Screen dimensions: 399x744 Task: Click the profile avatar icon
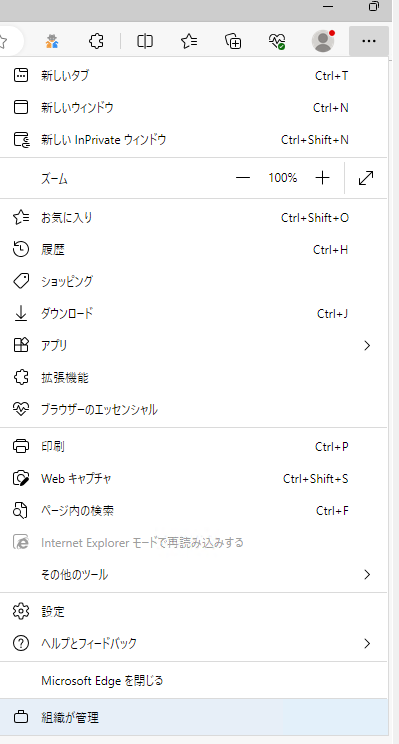pos(323,41)
